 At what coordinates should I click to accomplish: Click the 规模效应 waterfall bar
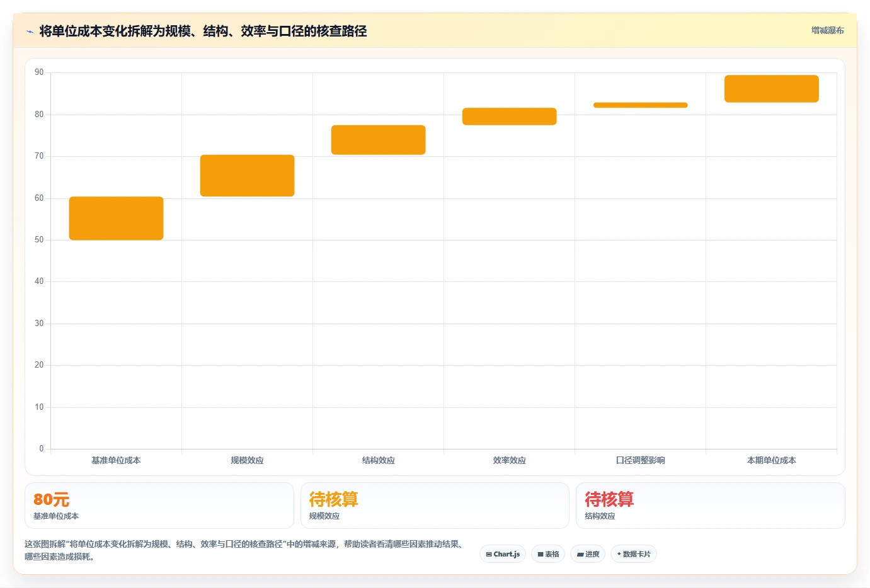pos(247,176)
